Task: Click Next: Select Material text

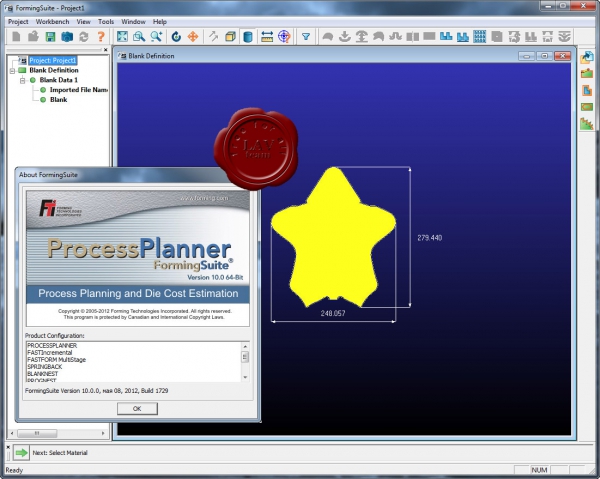Action: tap(60, 453)
